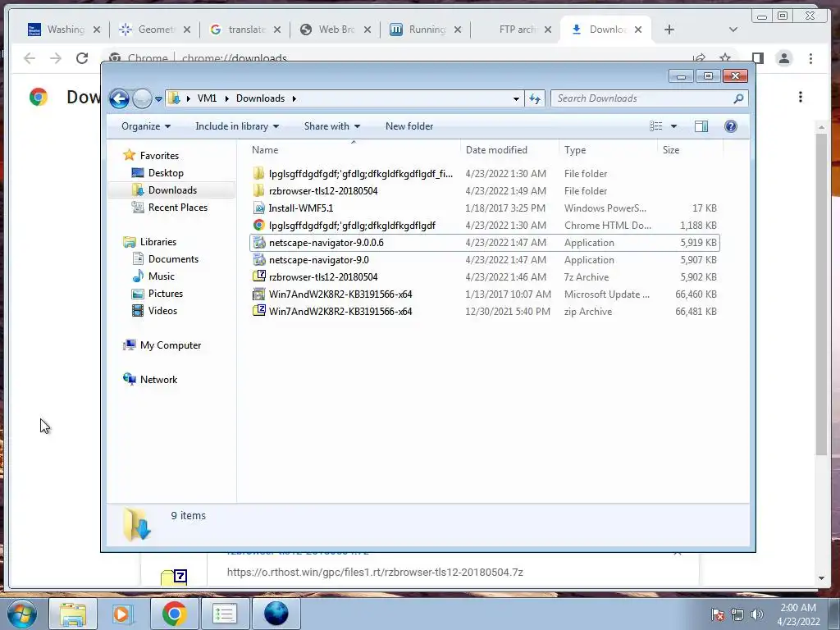This screenshot has height=630, width=840.
Task: Select the rzbrowser-tls12-20180504 7z Archive icon
Action: tap(258, 277)
